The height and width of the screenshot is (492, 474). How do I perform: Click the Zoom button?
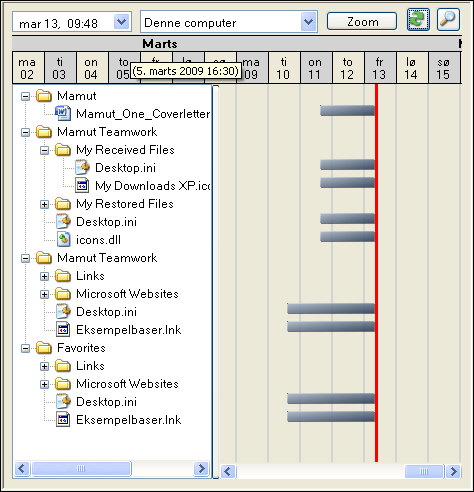click(362, 22)
